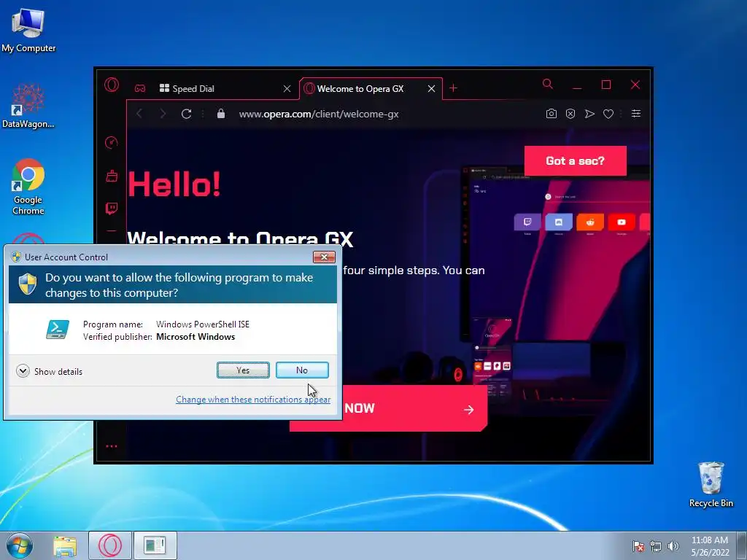Open sidebar setup three-dots icon

click(x=112, y=446)
